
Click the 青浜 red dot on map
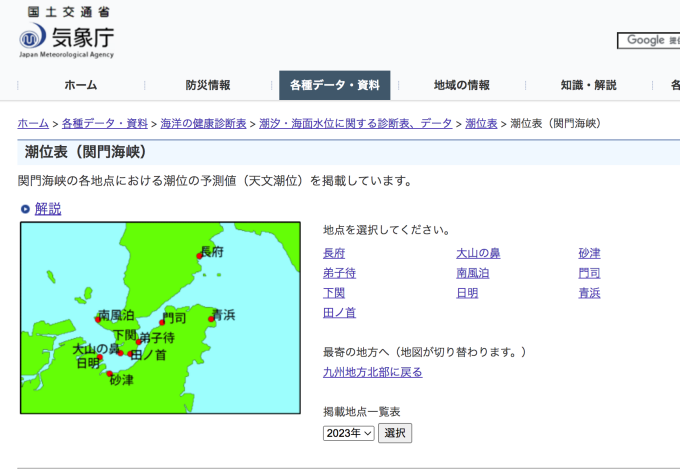[211, 319]
